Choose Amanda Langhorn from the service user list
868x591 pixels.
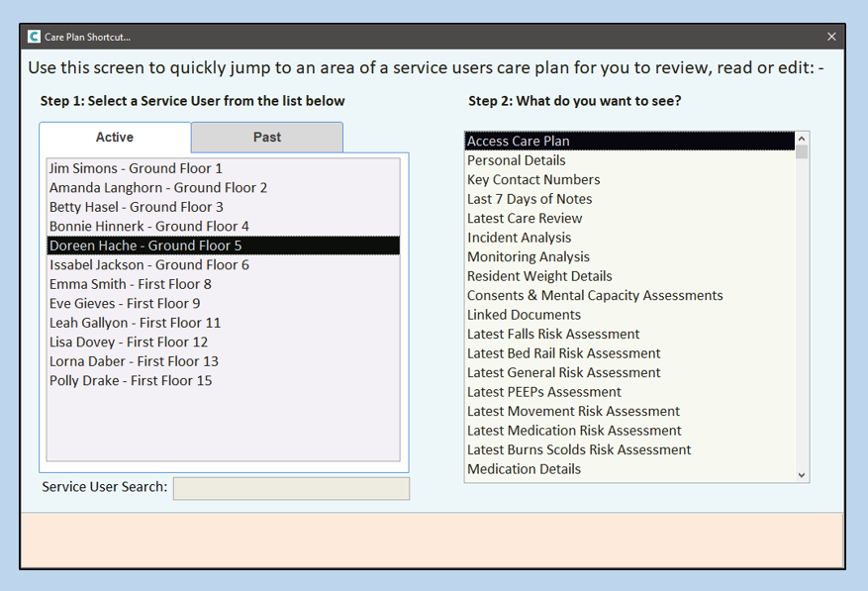[158, 188]
